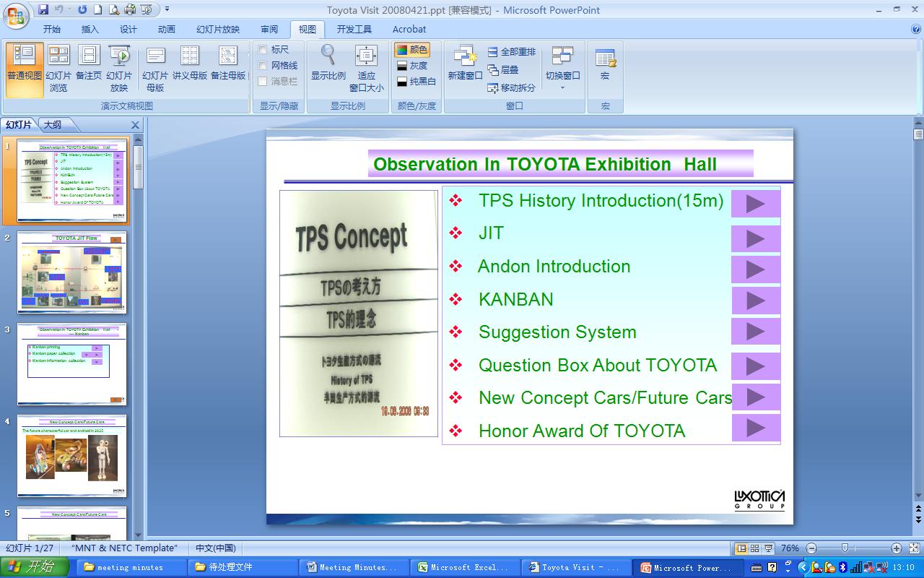This screenshot has height=578, width=924.
Task: Click arrow button beside KANBAN
Action: click(x=756, y=301)
